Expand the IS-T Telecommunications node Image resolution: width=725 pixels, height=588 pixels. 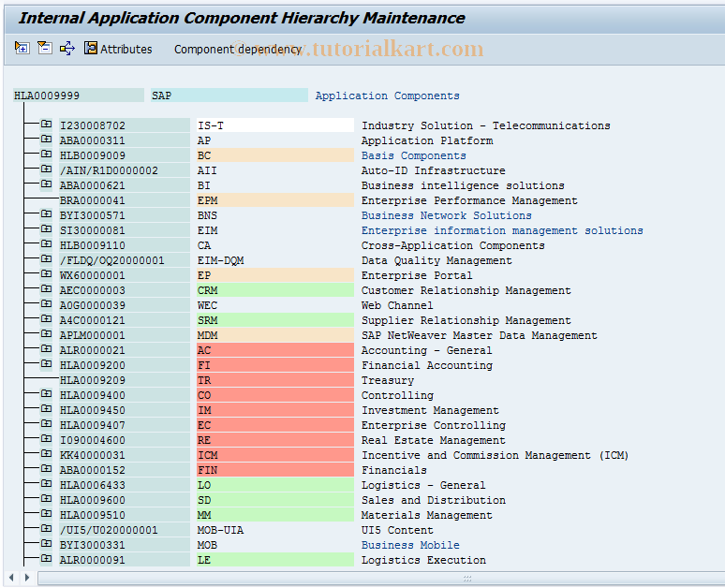[x=46, y=124]
